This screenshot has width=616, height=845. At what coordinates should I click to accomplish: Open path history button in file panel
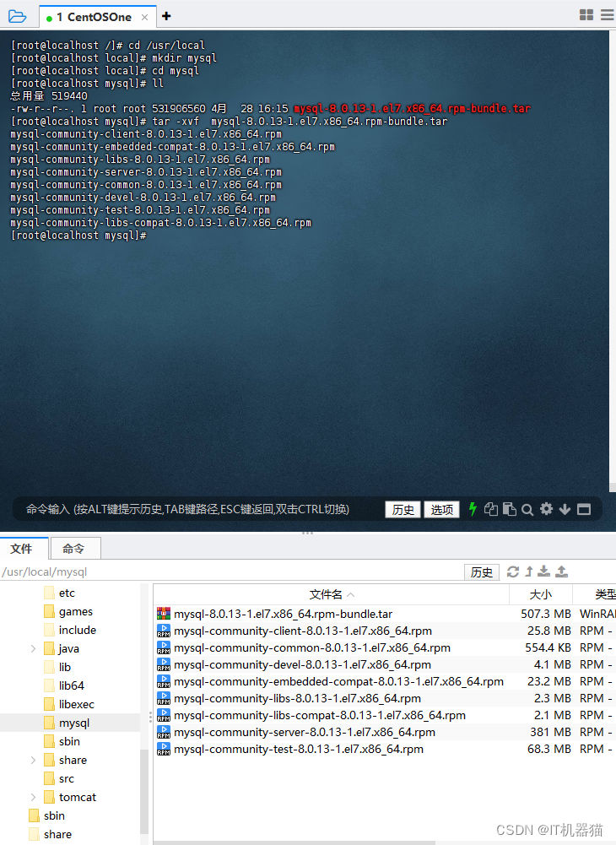tap(481, 571)
